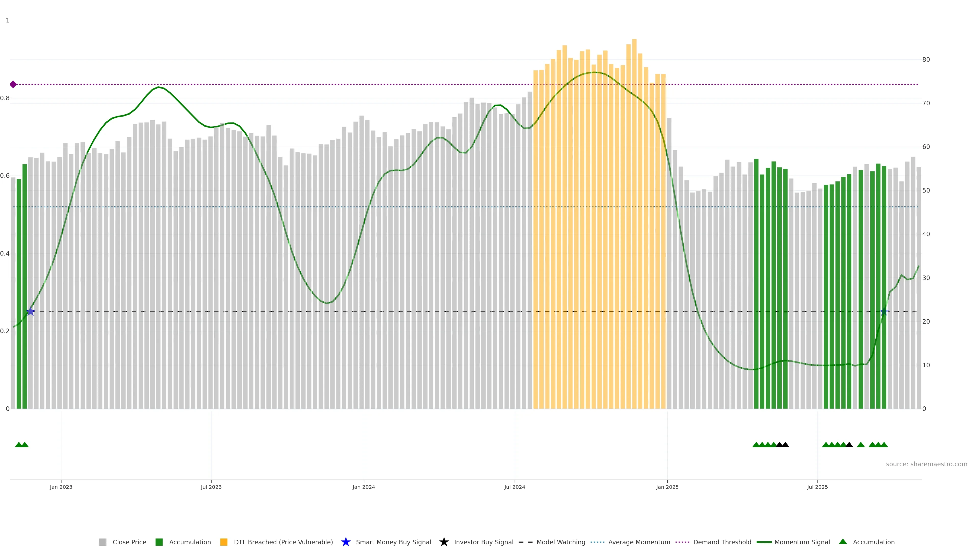This screenshot has height=551, width=980.
Task: Toggle the Close Price legend entry
Action: coord(129,542)
